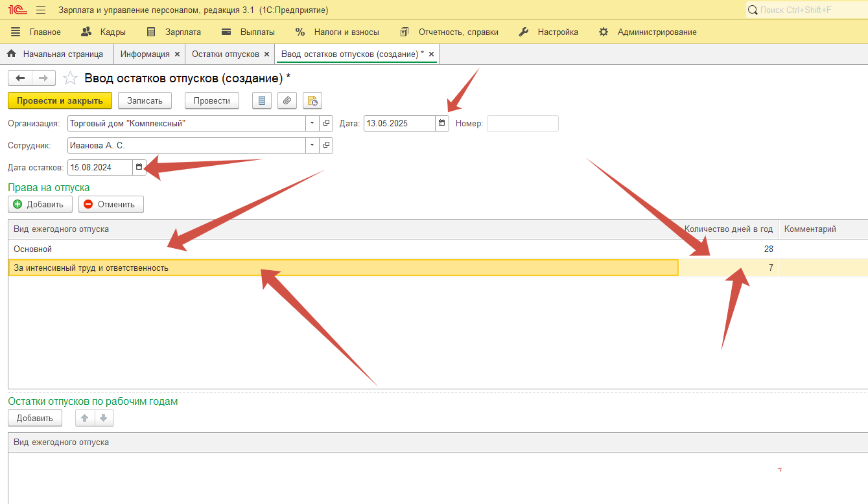
Task: Click Отменить in Права на отпуска
Action: (x=111, y=204)
